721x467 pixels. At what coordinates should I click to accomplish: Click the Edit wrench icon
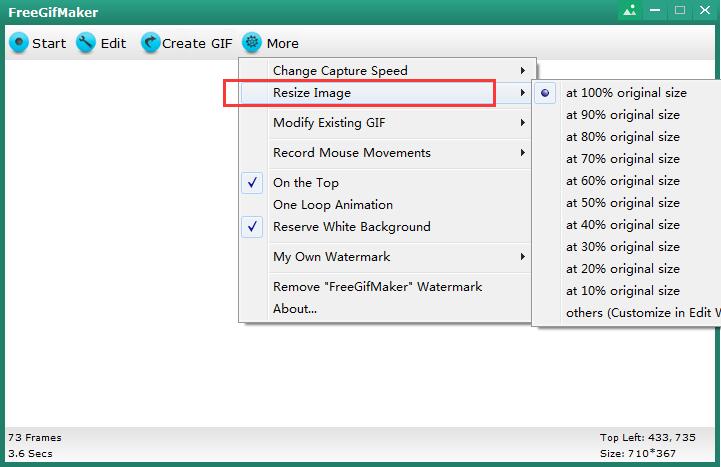click(x=86, y=43)
